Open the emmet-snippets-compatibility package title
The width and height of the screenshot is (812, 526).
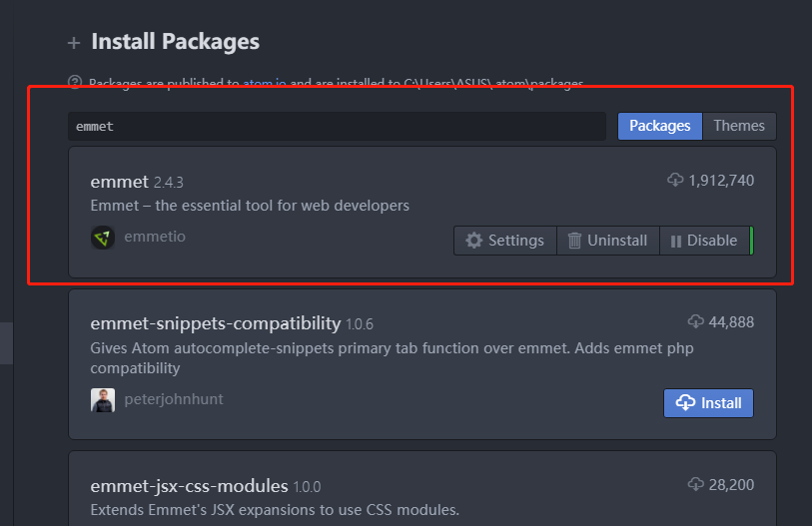coord(216,323)
